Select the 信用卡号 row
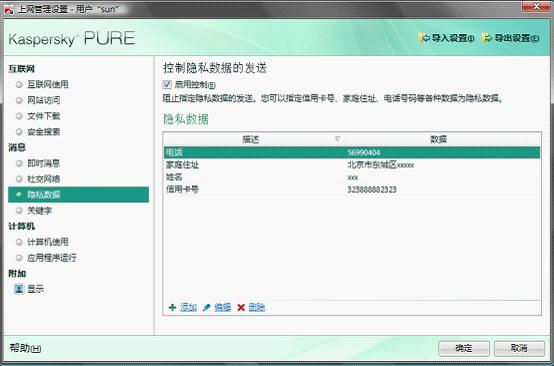554x366 pixels. (352, 189)
